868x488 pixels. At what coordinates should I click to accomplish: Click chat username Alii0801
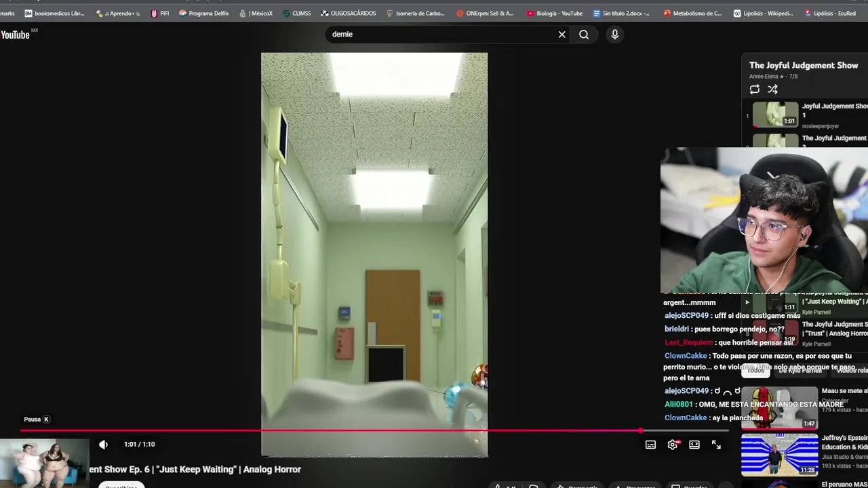(679, 404)
